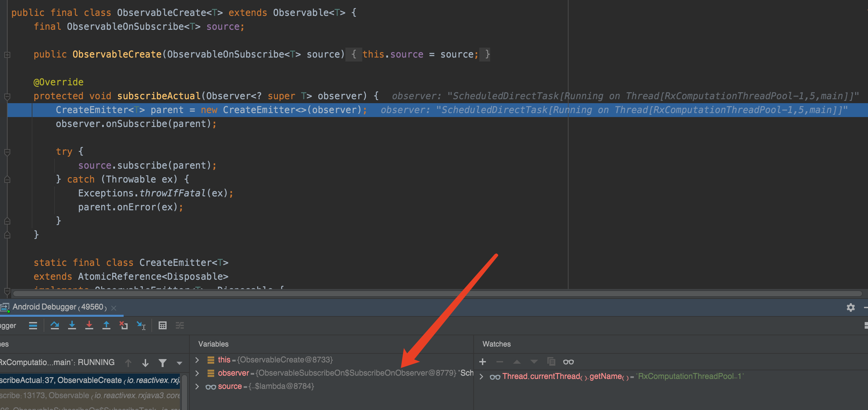
Task: Click the Step Into icon
Action: (x=72, y=325)
